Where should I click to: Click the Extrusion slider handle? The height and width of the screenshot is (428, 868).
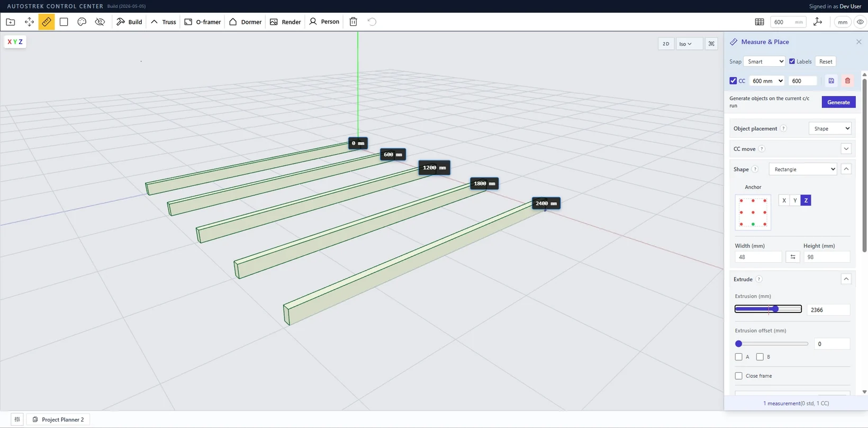pyautogui.click(x=775, y=309)
